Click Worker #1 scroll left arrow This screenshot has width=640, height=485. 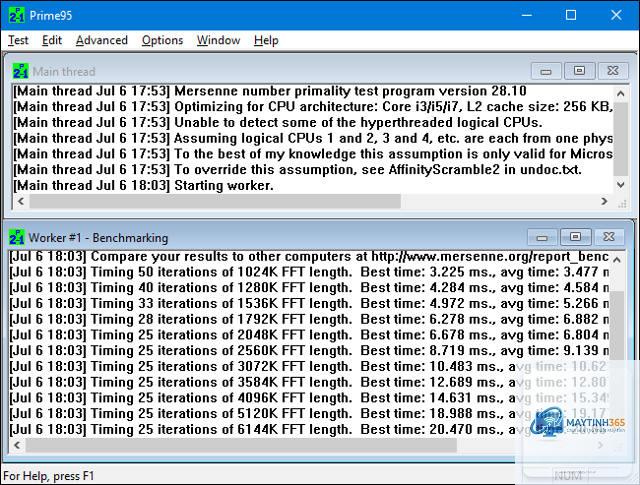tap(17, 445)
